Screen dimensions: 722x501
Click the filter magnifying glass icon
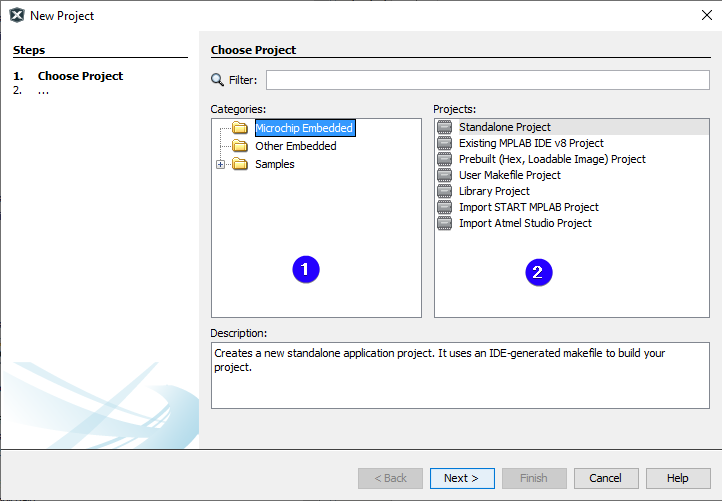tap(217, 80)
